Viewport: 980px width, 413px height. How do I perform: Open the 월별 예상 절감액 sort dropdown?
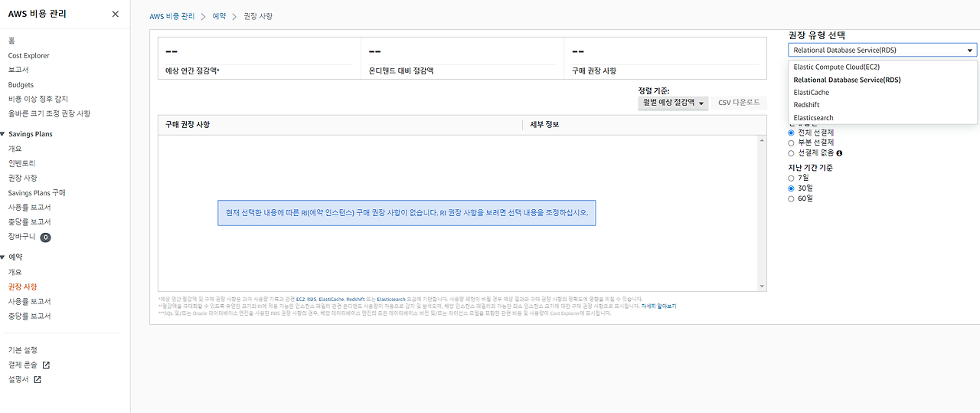pos(673,103)
